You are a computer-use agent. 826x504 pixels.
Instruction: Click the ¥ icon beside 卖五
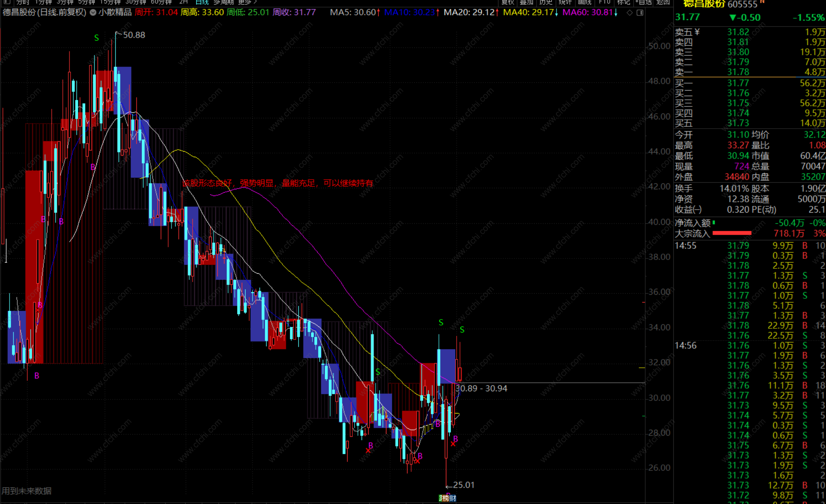(697, 32)
